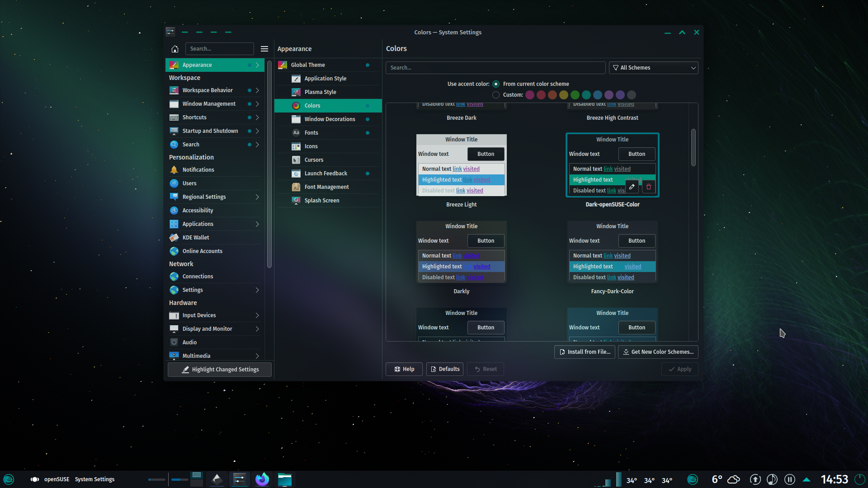Select the Appearance sidebar entry
The height and width of the screenshot is (488, 868).
click(x=215, y=65)
